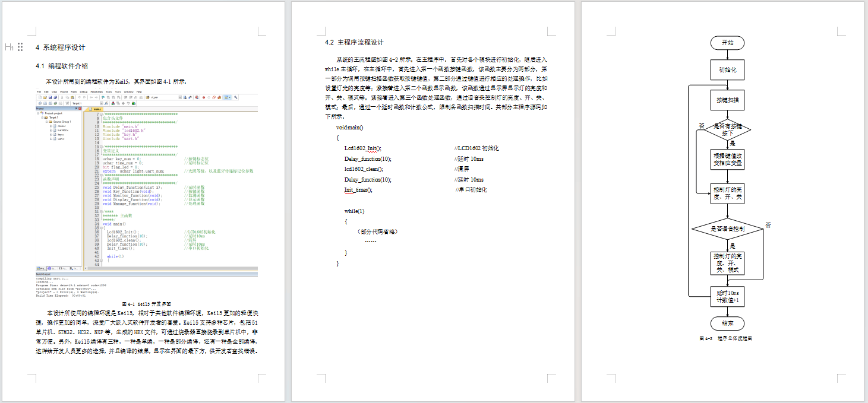Open the Debug menu in Keil screenshot
Screen dimensions: 868x403
tap(84, 92)
